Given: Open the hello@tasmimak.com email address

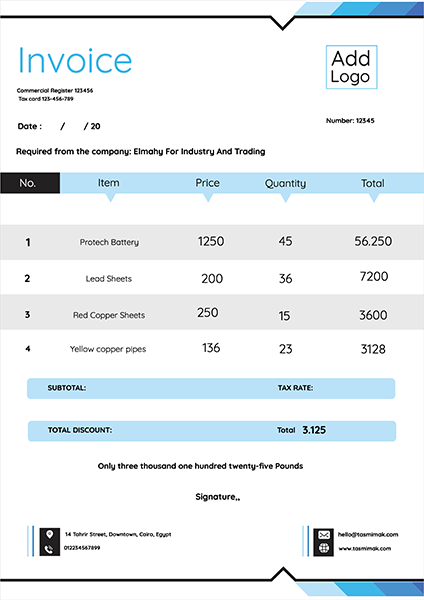Looking at the screenshot, I should [368, 535].
